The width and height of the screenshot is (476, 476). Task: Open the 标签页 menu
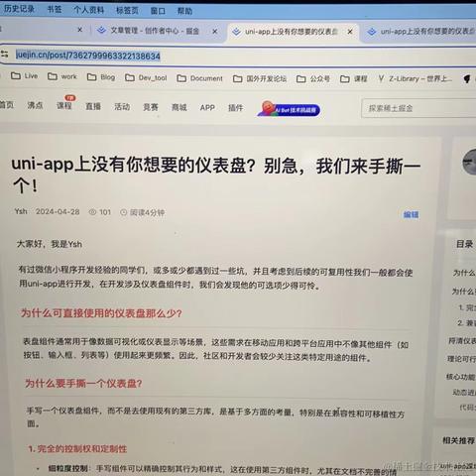tap(127, 11)
